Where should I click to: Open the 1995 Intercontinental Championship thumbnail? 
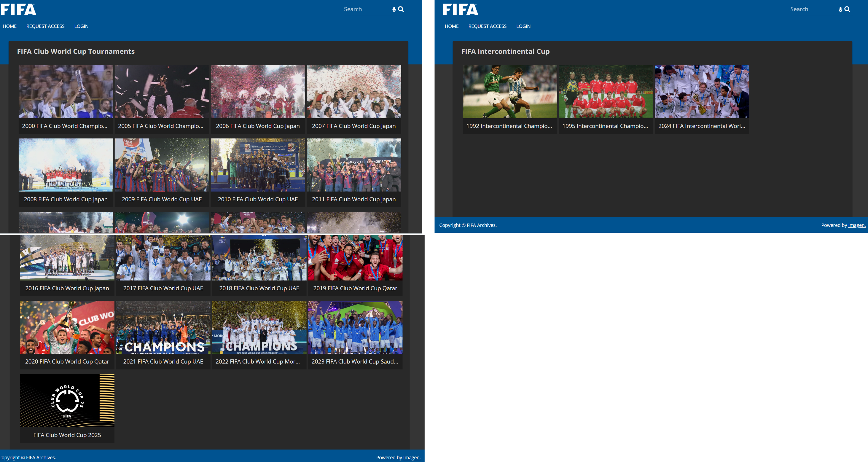[606, 92]
